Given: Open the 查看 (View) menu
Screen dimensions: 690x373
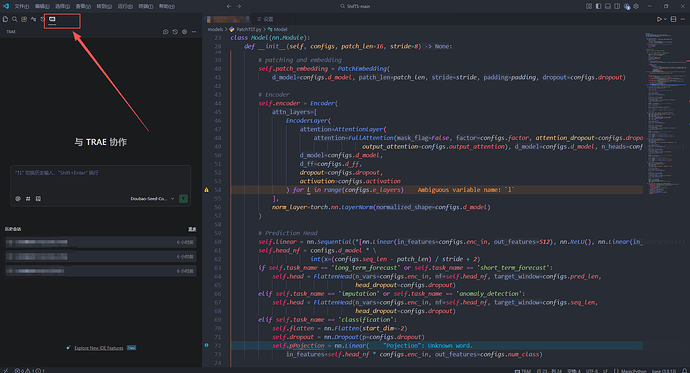Looking at the screenshot, I should click(83, 6).
